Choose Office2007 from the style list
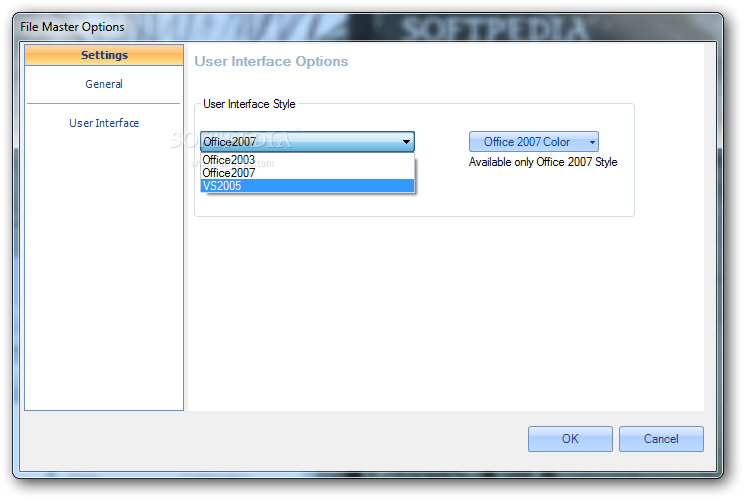This screenshot has width=744, height=499. click(x=307, y=173)
